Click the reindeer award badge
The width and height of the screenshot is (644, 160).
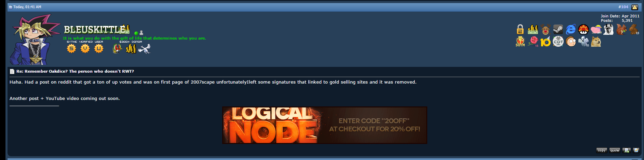click(546, 29)
